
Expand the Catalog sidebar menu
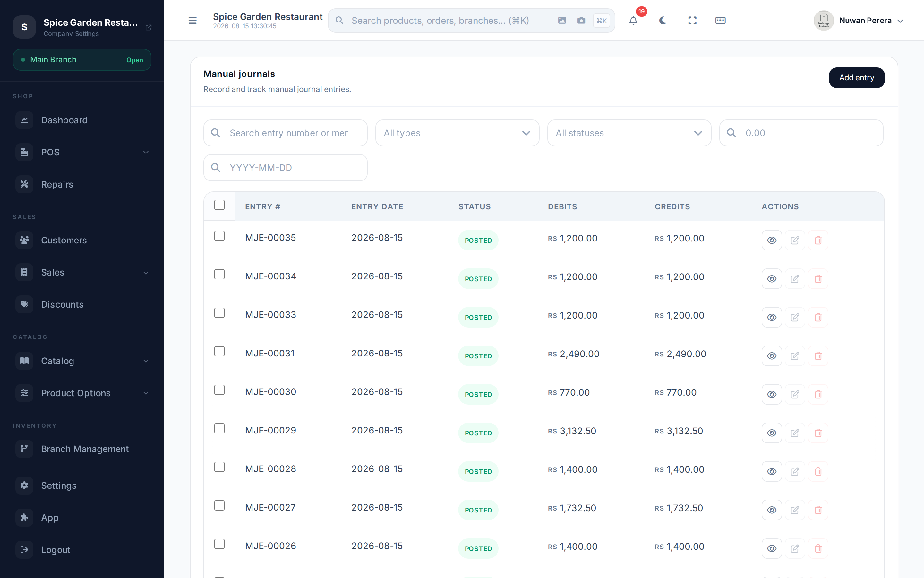coord(82,361)
